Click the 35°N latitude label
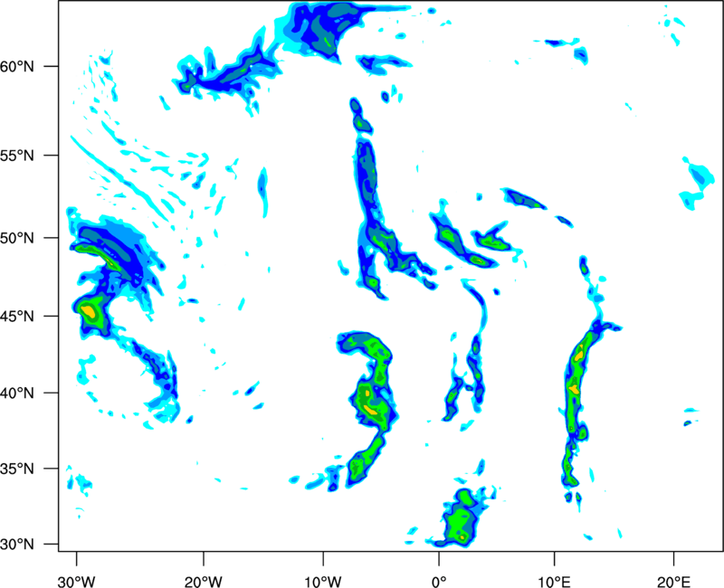This screenshot has width=724, height=588. 17,469
